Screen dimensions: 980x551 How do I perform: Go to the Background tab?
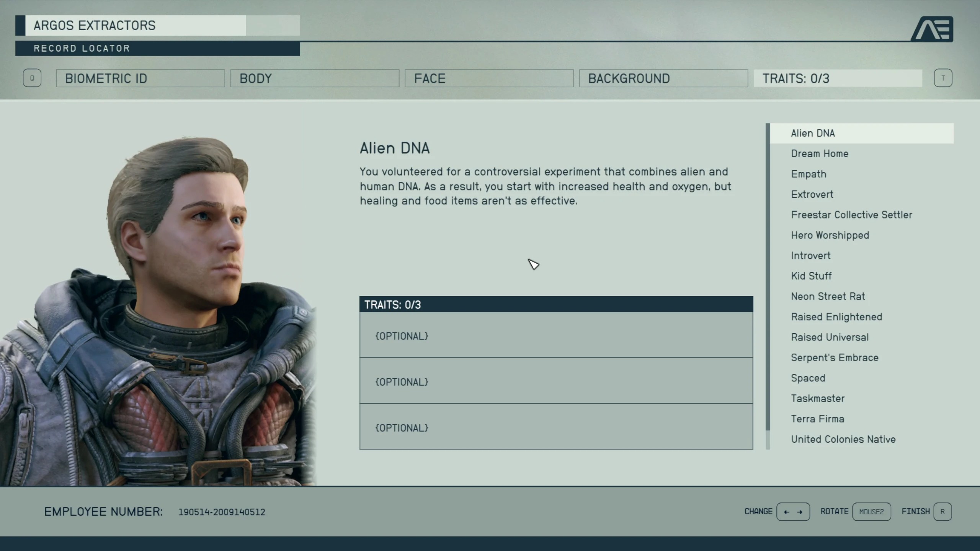663,78
